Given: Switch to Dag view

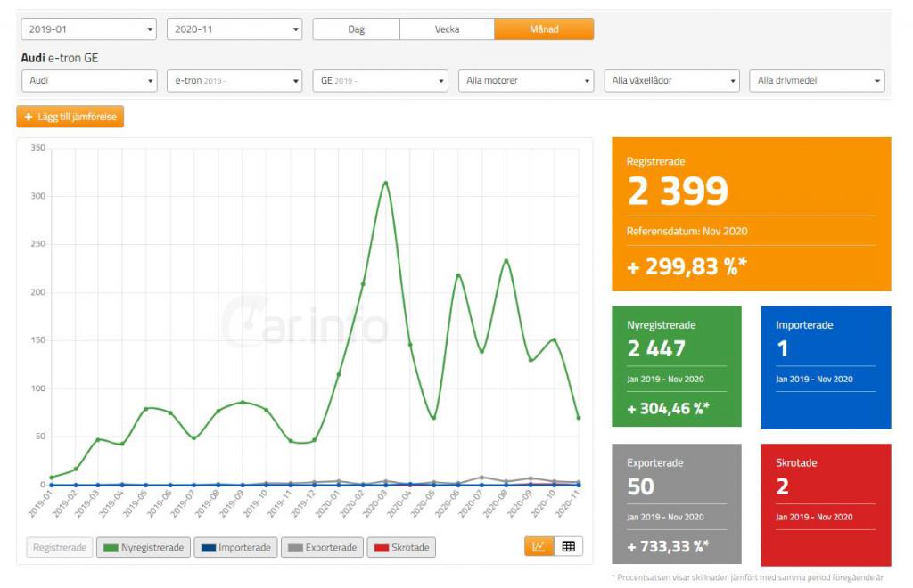Looking at the screenshot, I should pos(357,29).
